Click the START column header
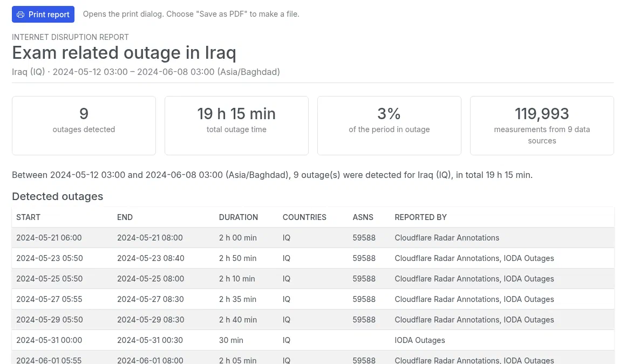Image resolution: width=626 pixels, height=364 pixels. (29, 217)
